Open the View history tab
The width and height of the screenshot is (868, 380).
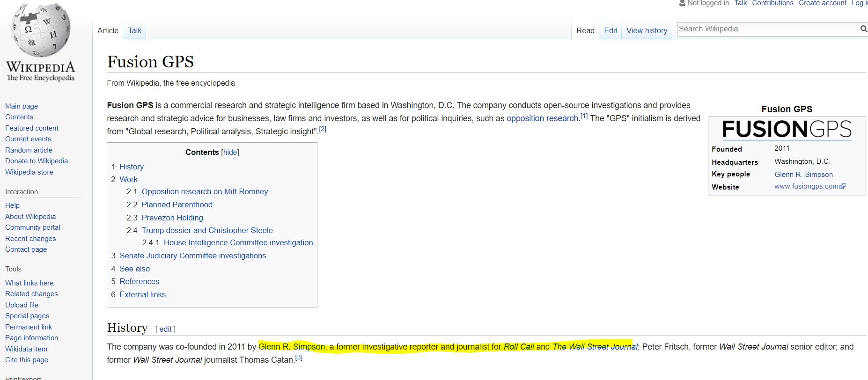pos(647,30)
